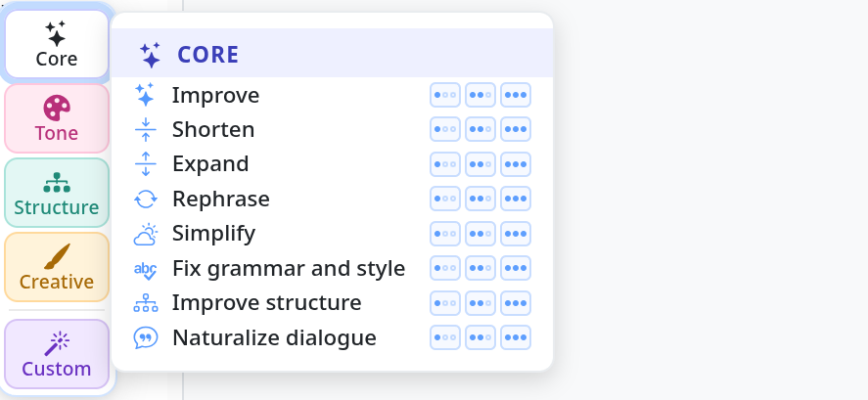Click the Shorten arrows icon
868x400 pixels.
tap(146, 129)
